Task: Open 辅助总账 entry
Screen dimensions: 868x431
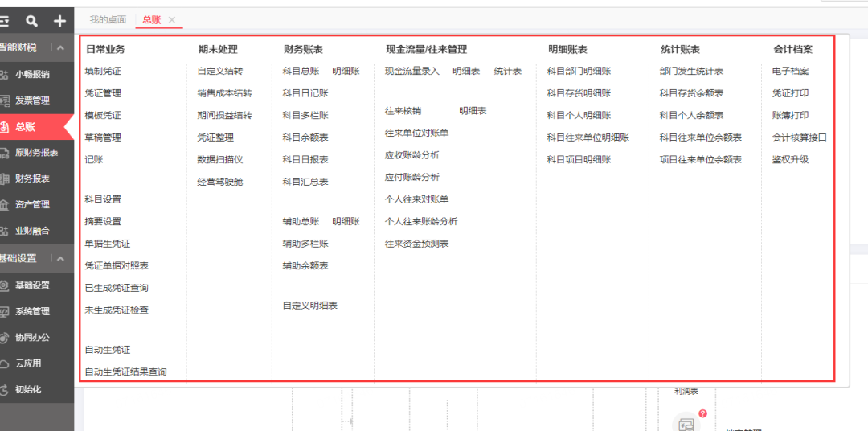Action: coord(301,222)
